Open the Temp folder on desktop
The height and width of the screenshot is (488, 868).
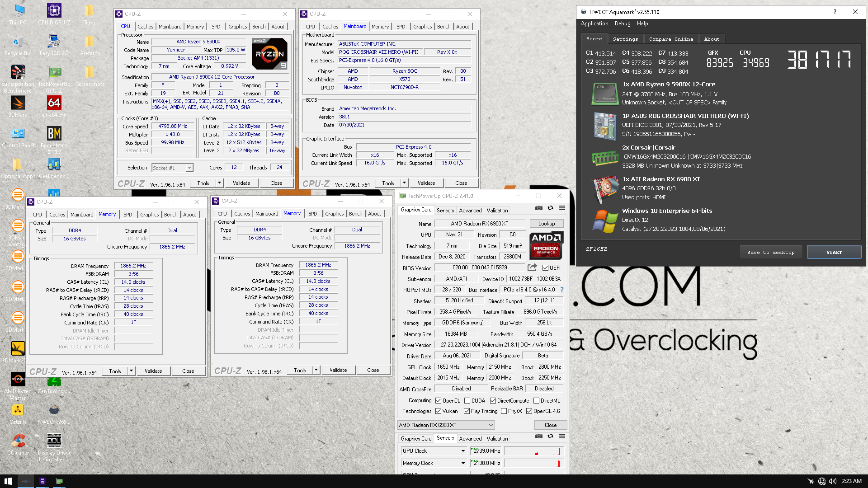[90, 14]
